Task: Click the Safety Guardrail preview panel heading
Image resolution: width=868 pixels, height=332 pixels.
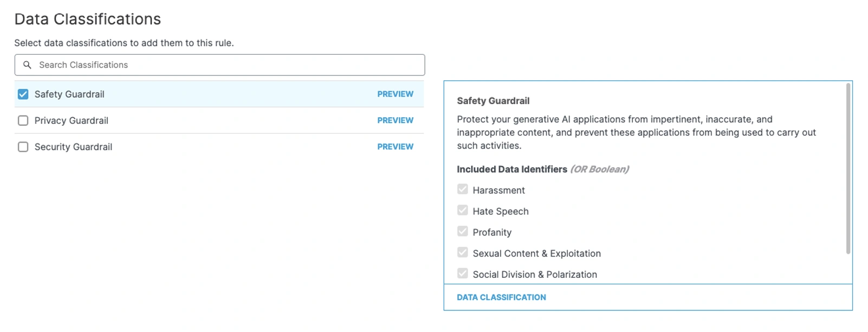Action: (493, 101)
